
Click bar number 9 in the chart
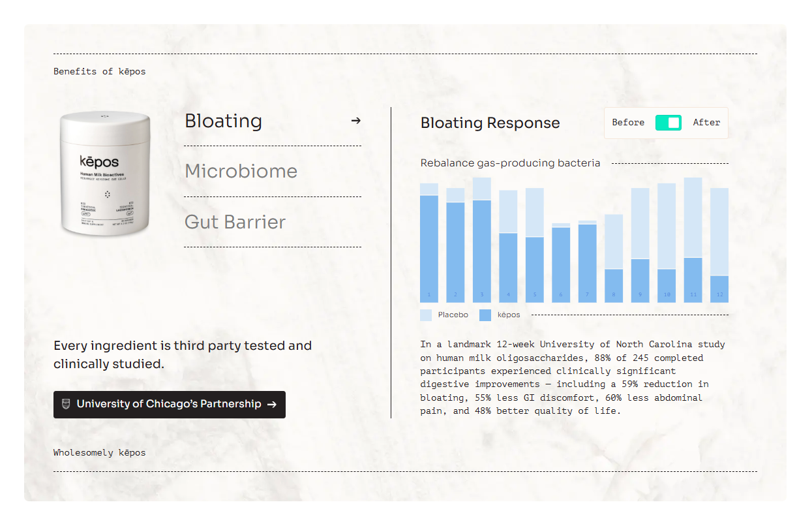coord(640,281)
